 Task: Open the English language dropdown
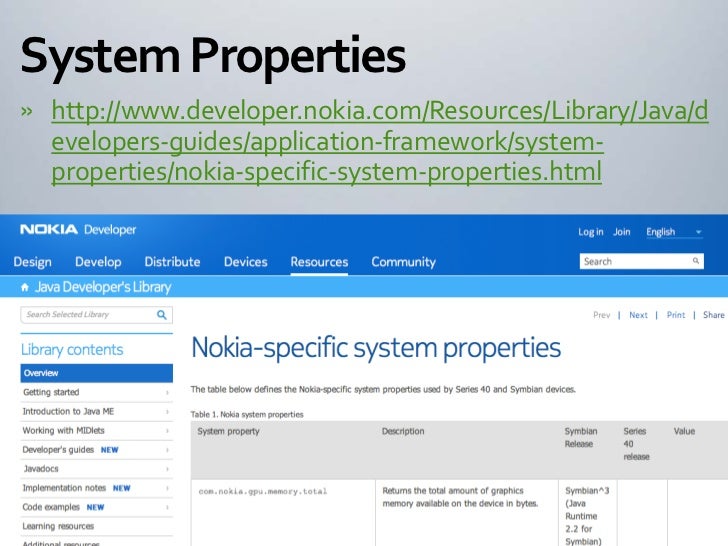tap(674, 232)
